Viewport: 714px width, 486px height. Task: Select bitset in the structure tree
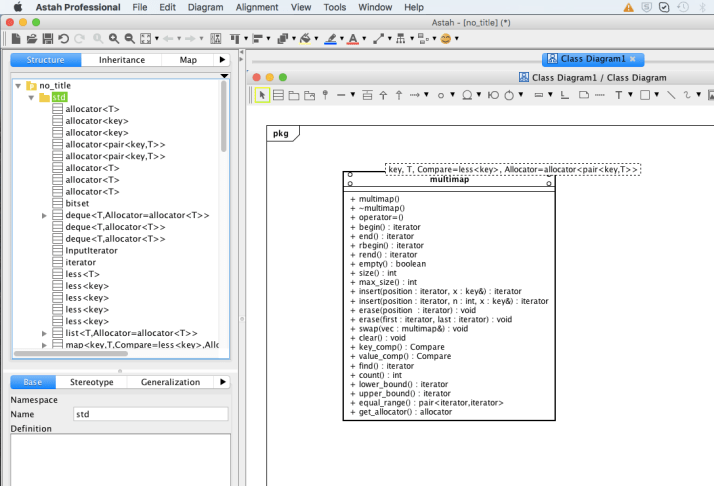click(77, 204)
